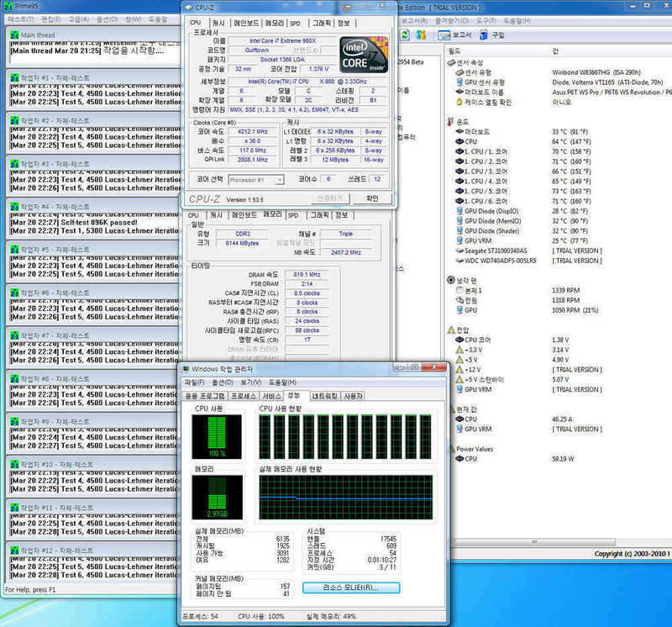
Task: Open the 보고서 report toolbar icon
Action: pyautogui.click(x=454, y=35)
